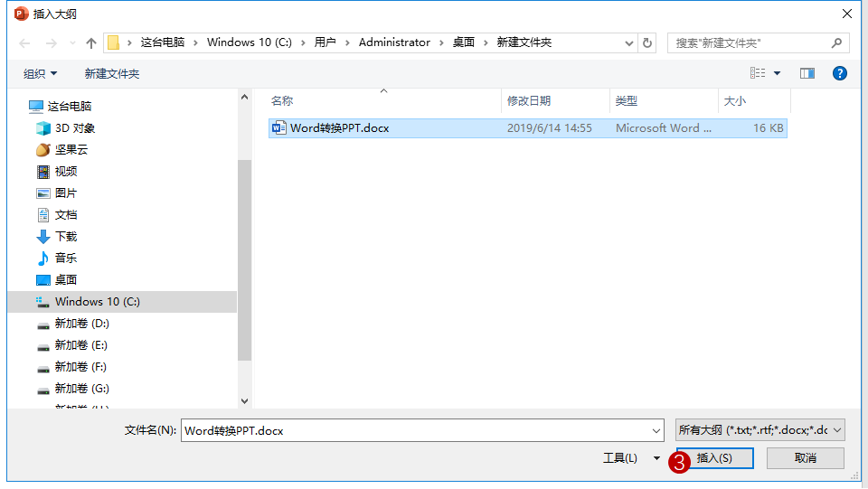Sort by the 名称 column header
Image resolution: width=868 pixels, height=489 pixels.
coord(282,100)
